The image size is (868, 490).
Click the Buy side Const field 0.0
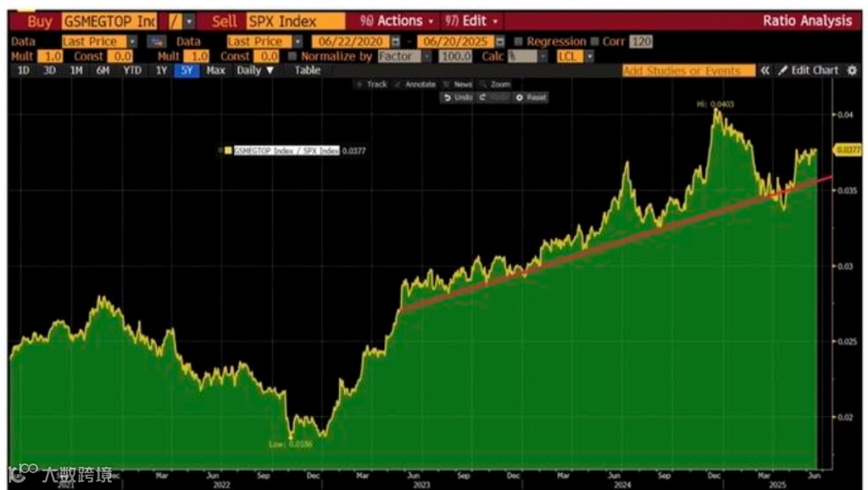pos(120,56)
